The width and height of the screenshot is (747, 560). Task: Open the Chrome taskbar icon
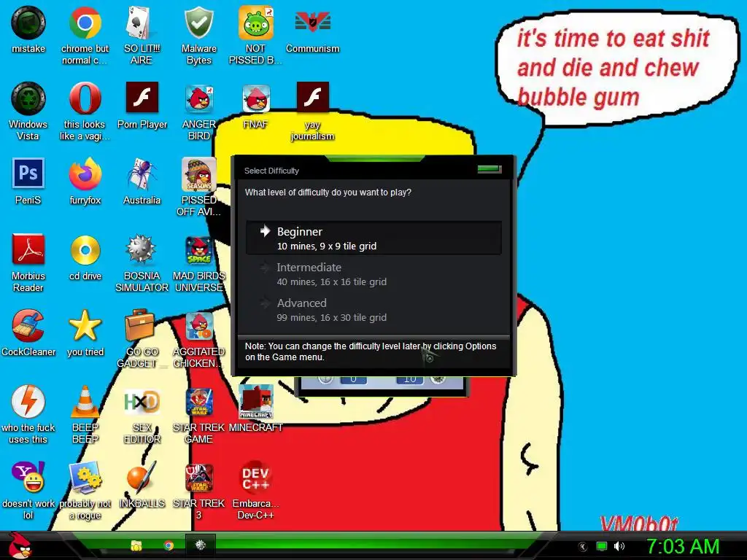(169, 545)
